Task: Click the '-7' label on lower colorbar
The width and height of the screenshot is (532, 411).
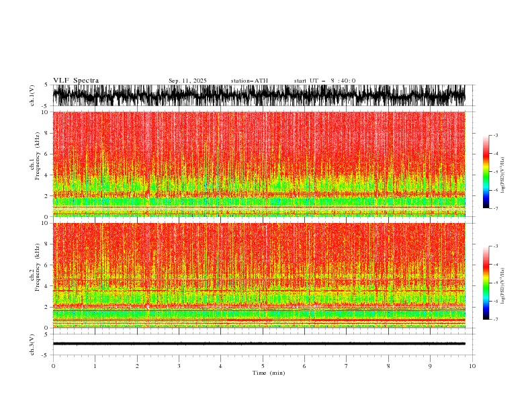Action: tap(495, 319)
